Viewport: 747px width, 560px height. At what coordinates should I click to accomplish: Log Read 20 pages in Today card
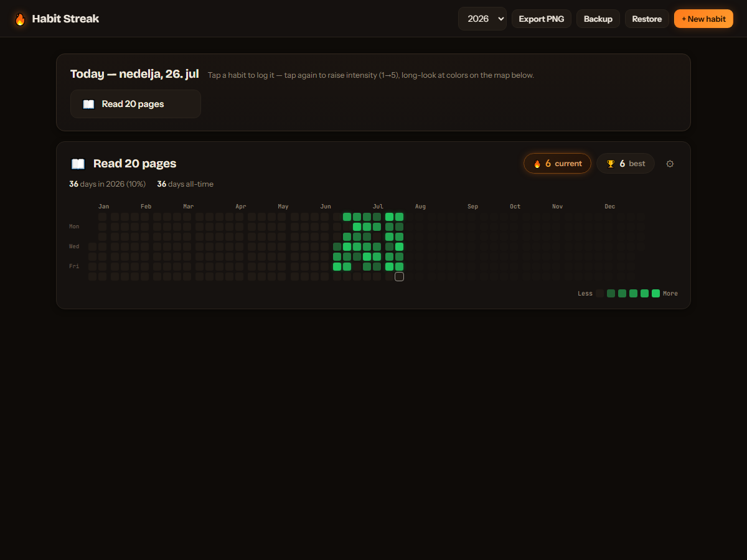[x=136, y=104]
